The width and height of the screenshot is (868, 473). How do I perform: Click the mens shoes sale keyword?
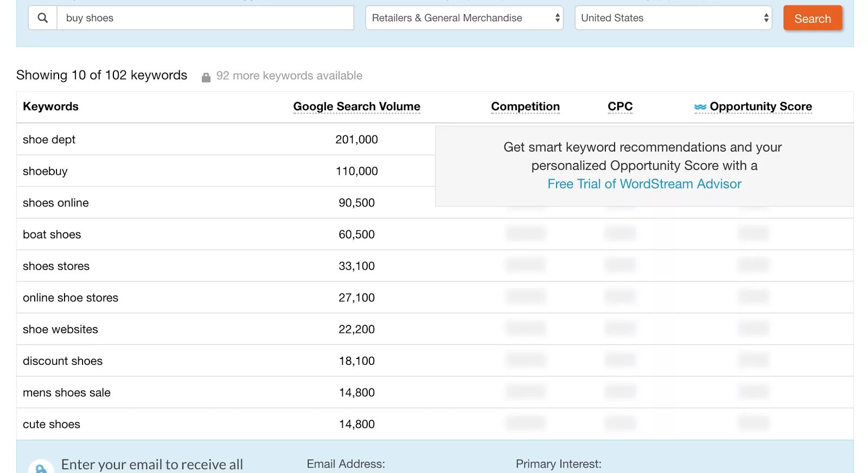(67, 393)
